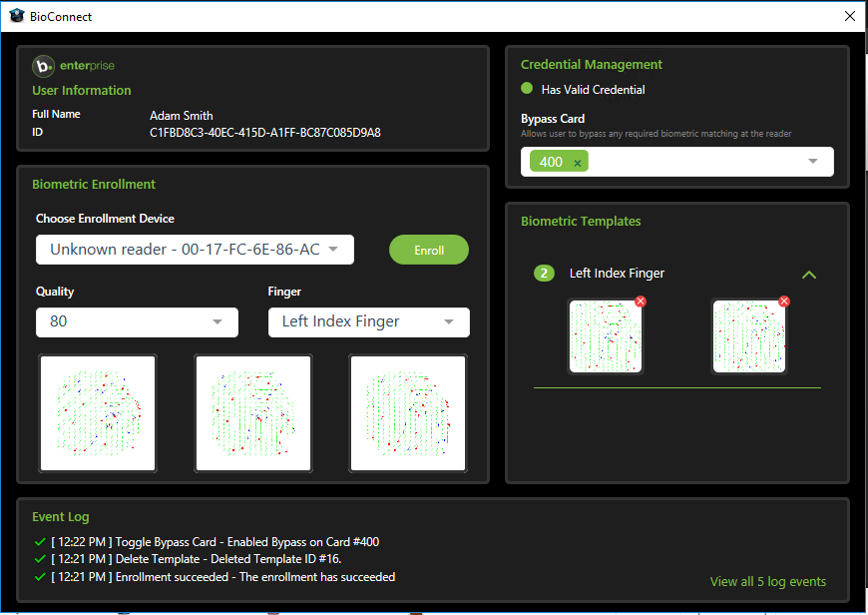Image resolution: width=868 pixels, height=615 pixels.
Task: Open the enrollment device dropdown
Action: (195, 250)
